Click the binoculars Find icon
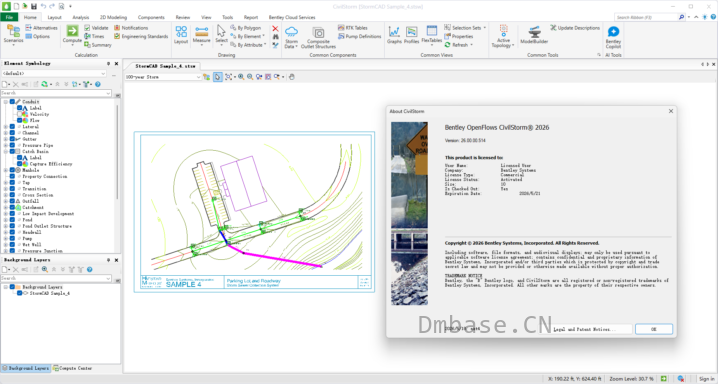718x384 pixels. pos(275,37)
